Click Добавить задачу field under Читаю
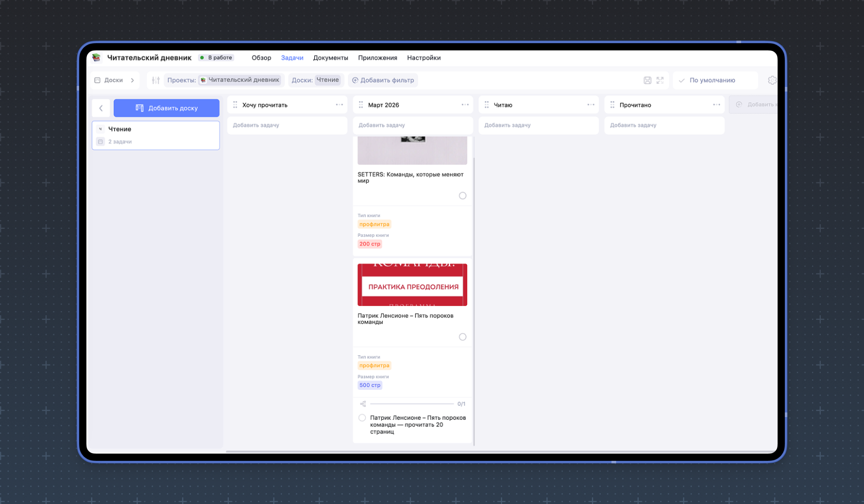864x504 pixels. tap(538, 125)
